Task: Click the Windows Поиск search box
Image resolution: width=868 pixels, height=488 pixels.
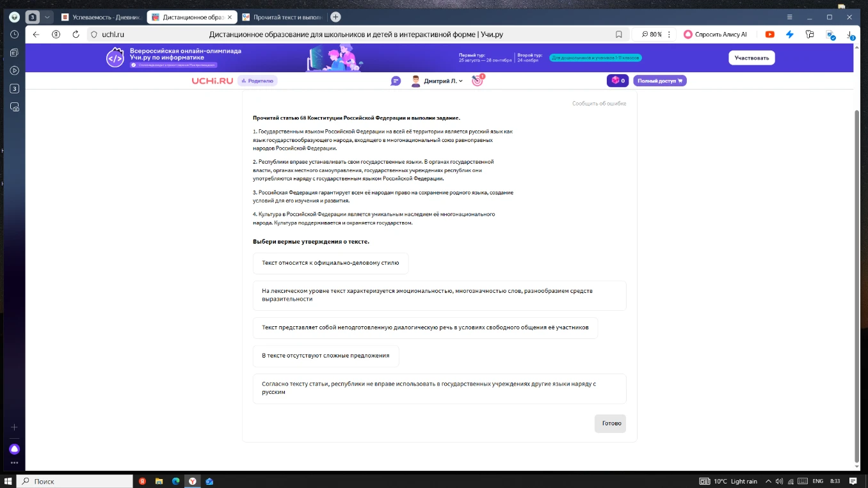Action: click(x=75, y=481)
